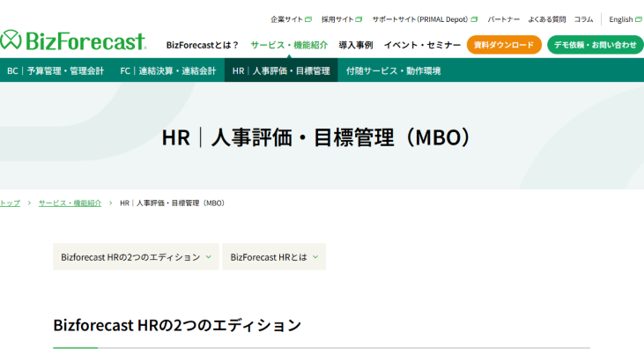Image resolution: width=644 pixels, height=362 pixels.
Task: Open the 導入事例 menu item
Action: [356, 45]
